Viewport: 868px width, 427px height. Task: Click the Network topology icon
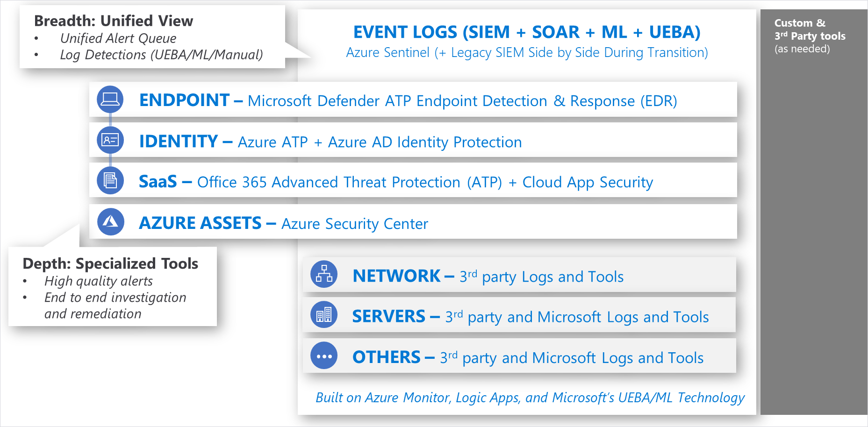324,274
